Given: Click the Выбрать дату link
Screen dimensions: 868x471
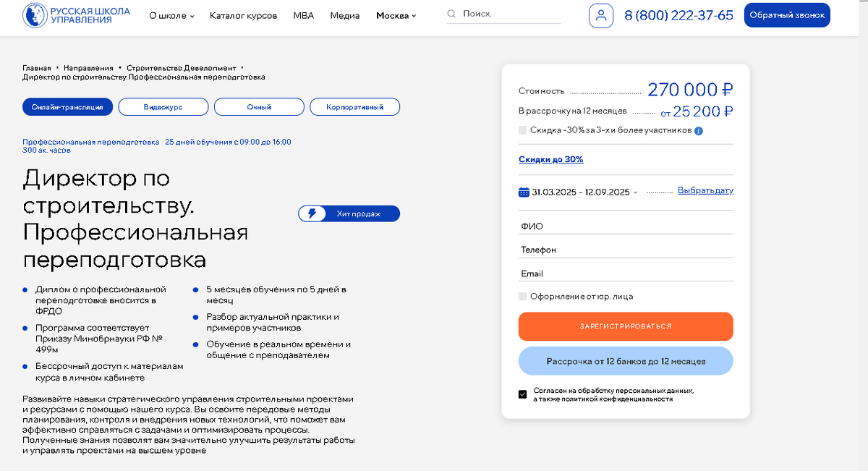Looking at the screenshot, I should pos(707,190).
